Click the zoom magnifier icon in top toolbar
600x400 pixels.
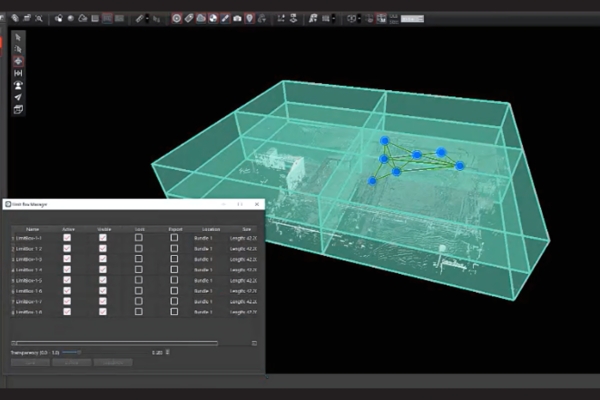[x=39, y=18]
